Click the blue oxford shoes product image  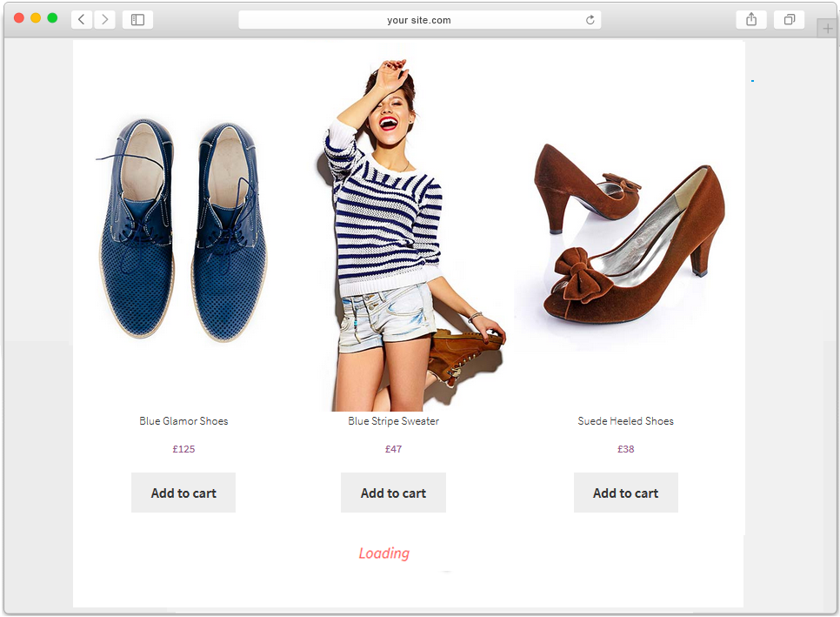(x=183, y=230)
